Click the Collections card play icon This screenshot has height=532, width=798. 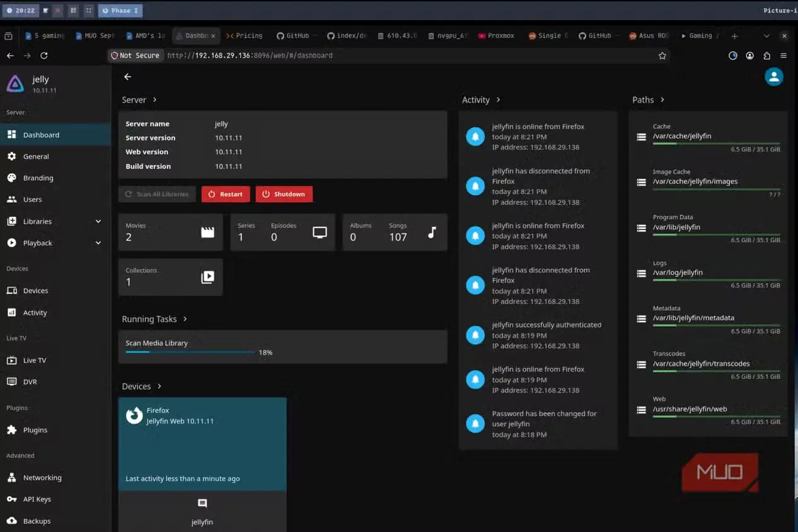coord(207,277)
